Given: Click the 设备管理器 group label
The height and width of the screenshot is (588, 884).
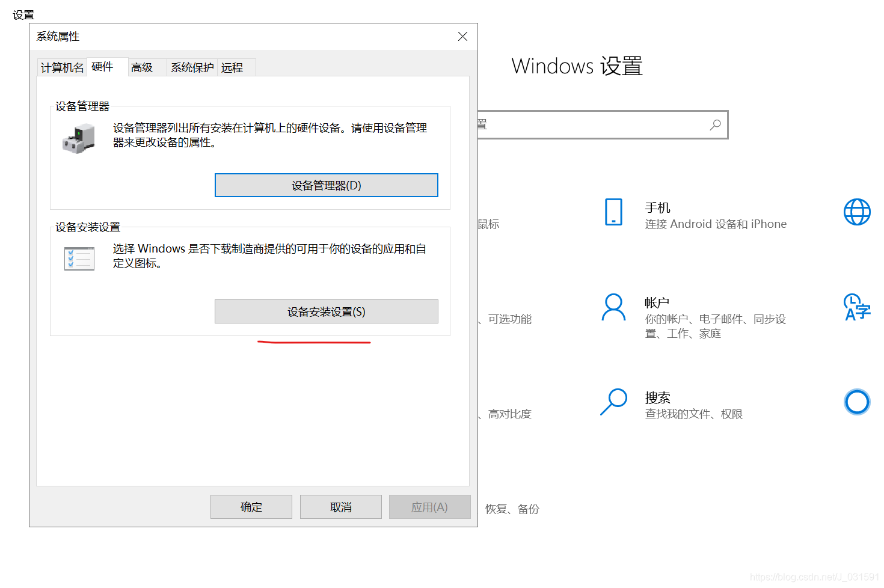Looking at the screenshot, I should (x=82, y=106).
